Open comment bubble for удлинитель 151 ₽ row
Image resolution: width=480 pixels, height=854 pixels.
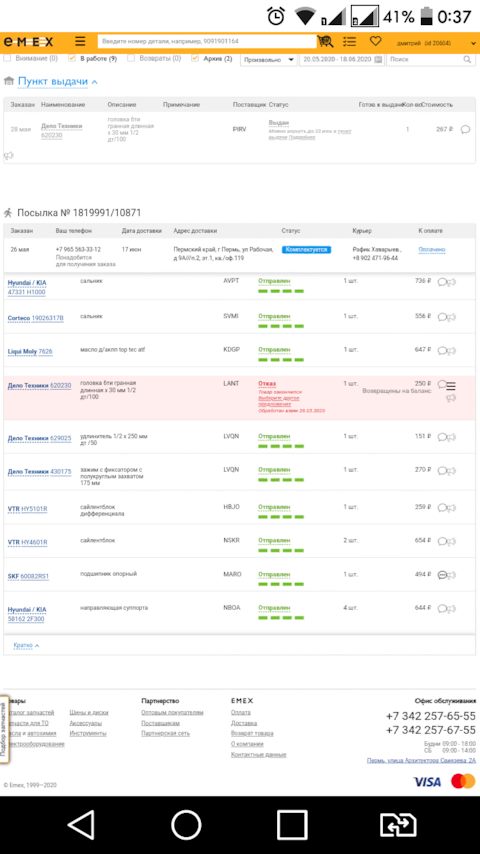442,437
